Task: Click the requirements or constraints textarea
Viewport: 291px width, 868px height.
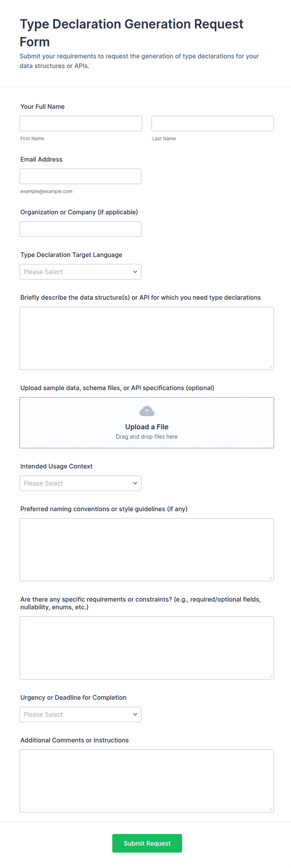Action: click(146, 648)
